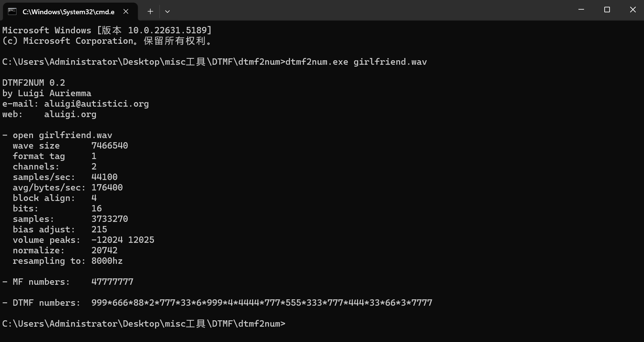Screen dimensions: 644x342
Task: Click the MF numbers value 47777777
Action: pyautogui.click(x=112, y=282)
